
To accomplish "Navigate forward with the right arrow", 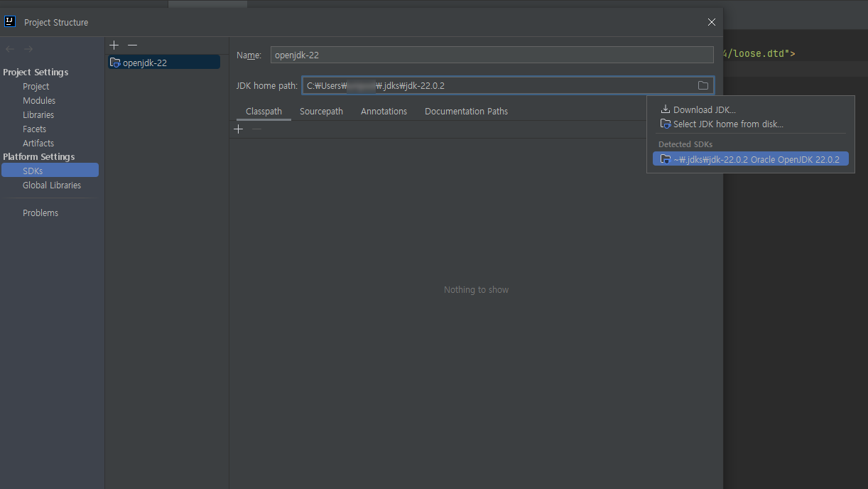I will click(x=28, y=49).
